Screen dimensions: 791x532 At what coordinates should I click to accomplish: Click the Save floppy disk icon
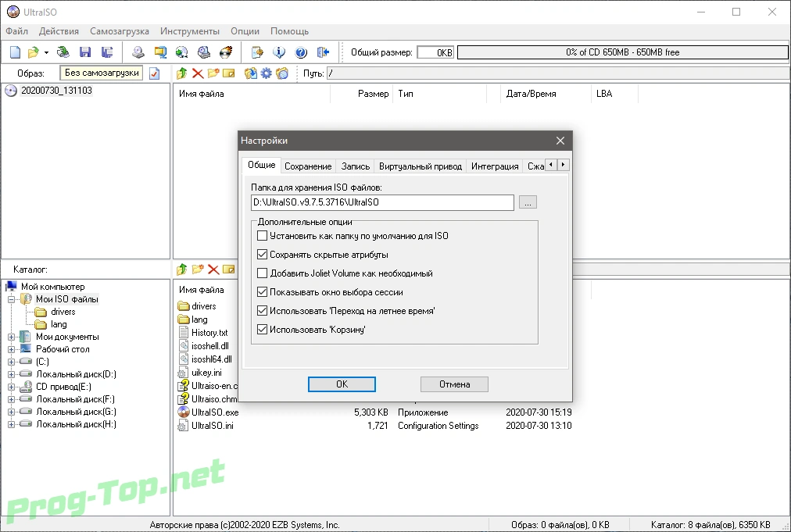[x=84, y=52]
